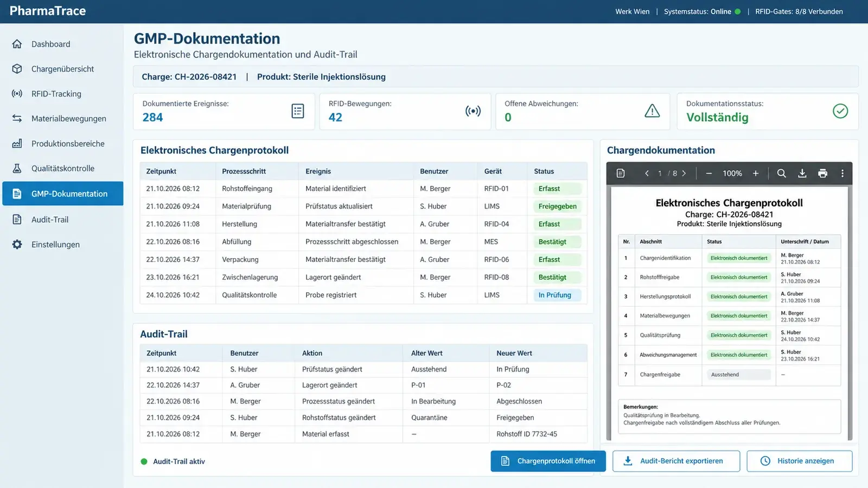Click 'Systemstatus: Online' in the header

point(702,11)
